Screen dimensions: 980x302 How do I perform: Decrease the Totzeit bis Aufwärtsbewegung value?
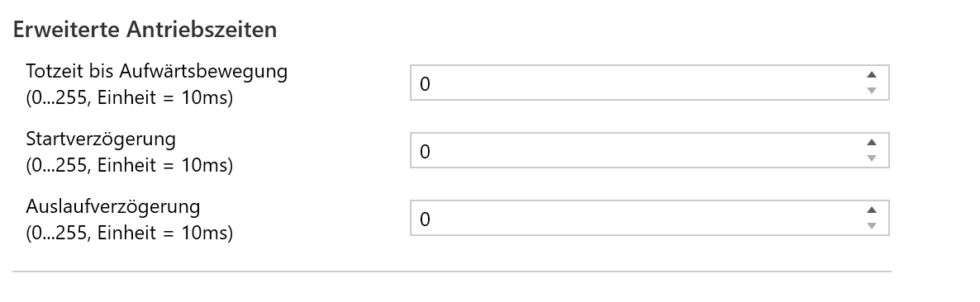click(x=872, y=91)
